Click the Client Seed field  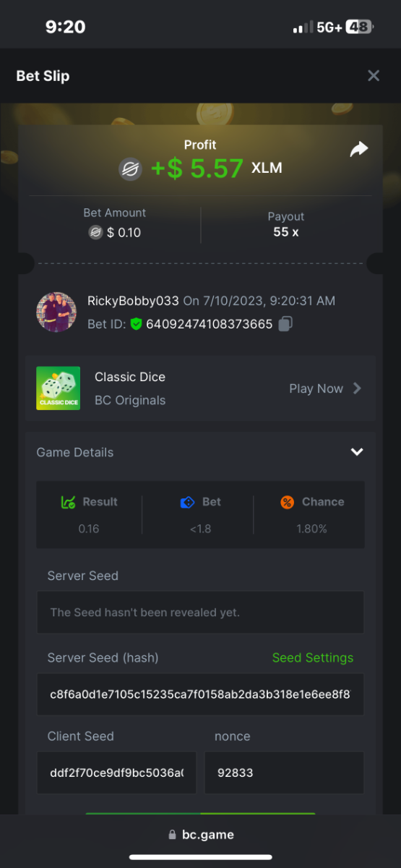click(x=116, y=773)
